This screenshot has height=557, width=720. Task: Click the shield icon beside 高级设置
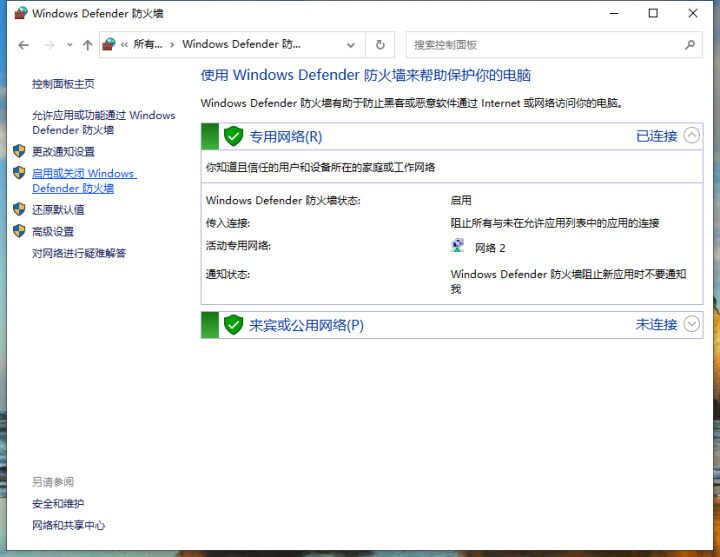pos(19,231)
